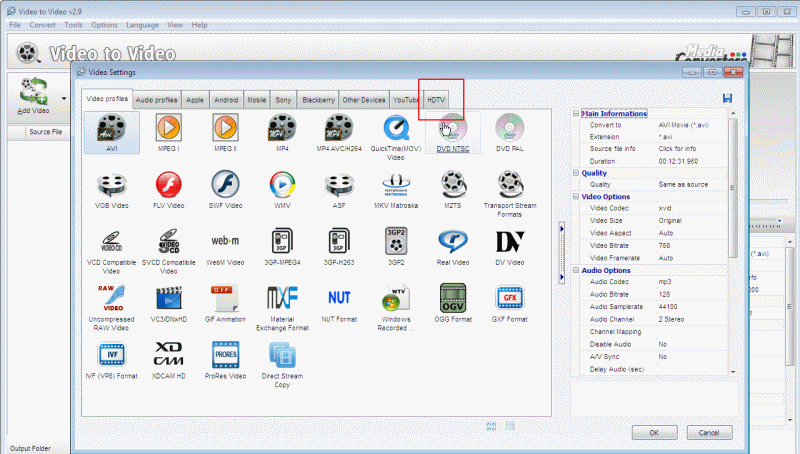Collapse the Video Options section
This screenshot has width=800, height=454.
point(576,196)
